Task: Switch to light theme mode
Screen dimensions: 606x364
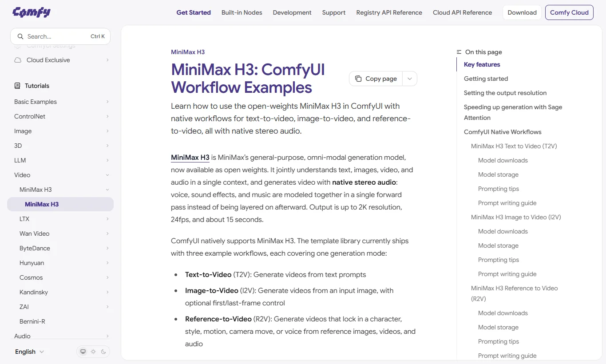Action: click(93, 352)
